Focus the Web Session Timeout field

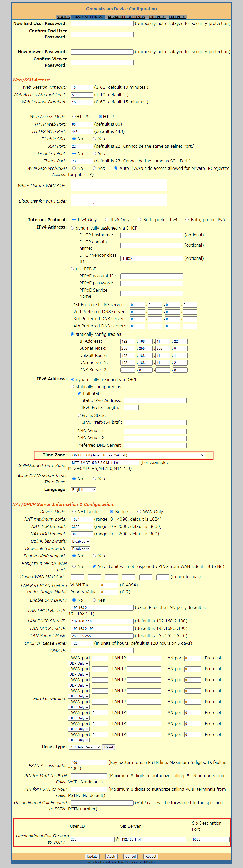pos(82,88)
